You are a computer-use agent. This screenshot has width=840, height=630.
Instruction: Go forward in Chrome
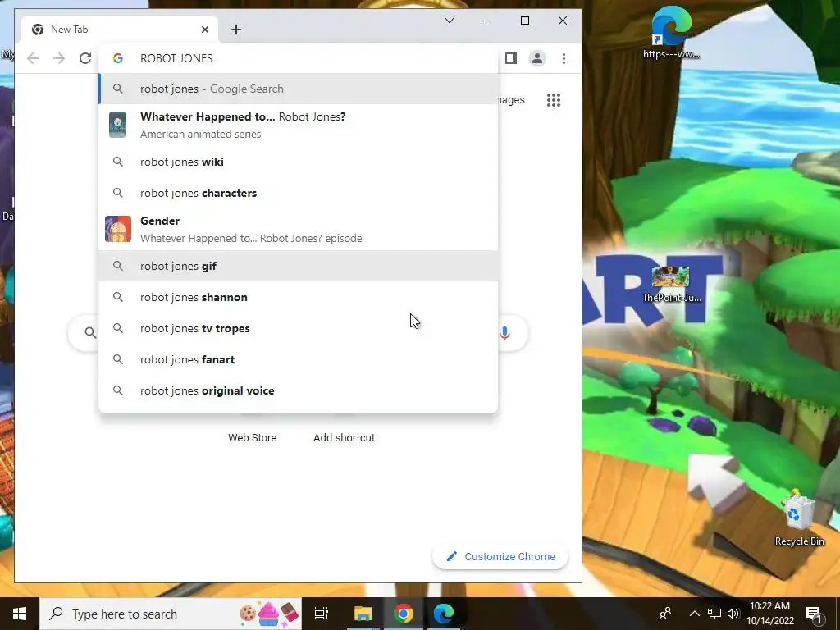(x=59, y=58)
